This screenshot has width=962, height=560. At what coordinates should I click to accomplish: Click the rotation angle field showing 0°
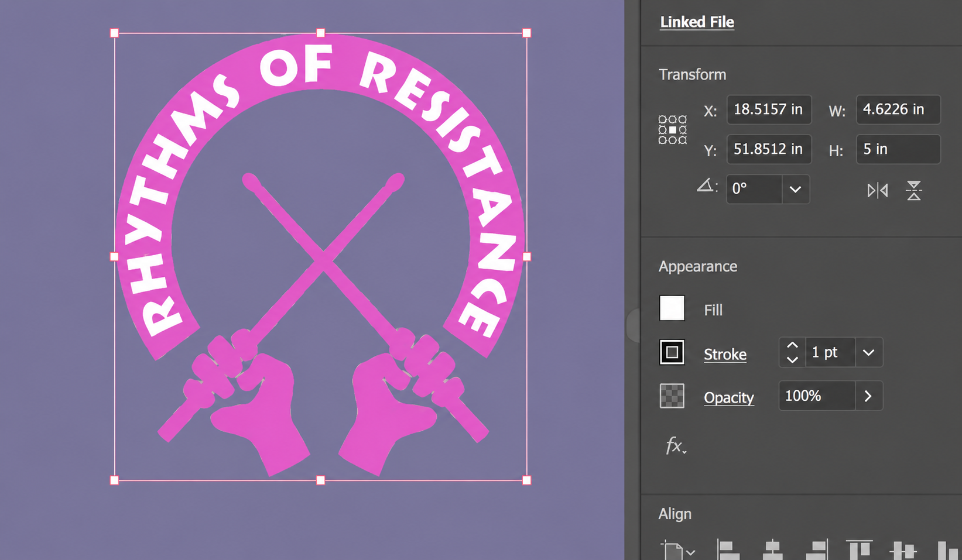click(x=754, y=189)
